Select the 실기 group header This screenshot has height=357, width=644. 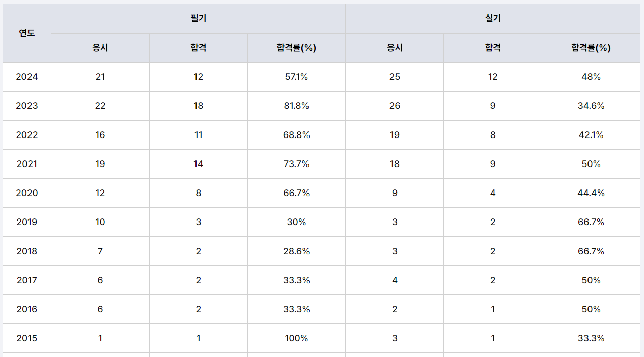[493, 19]
